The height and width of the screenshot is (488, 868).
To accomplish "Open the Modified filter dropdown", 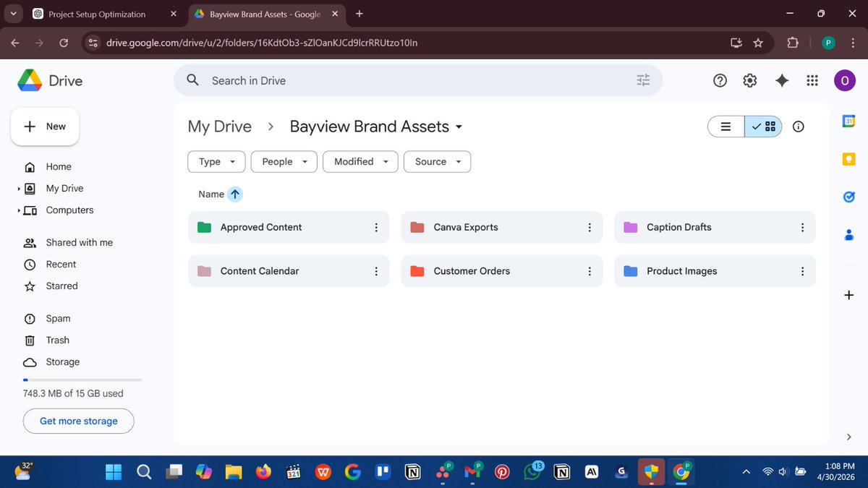I will pos(359,161).
